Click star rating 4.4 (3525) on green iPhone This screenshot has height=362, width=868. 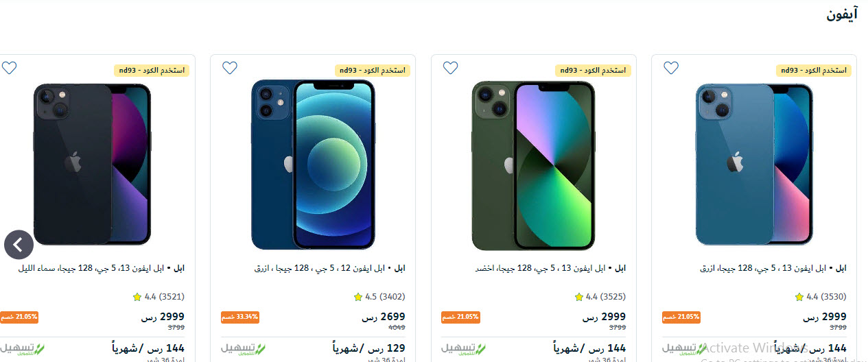point(600,297)
